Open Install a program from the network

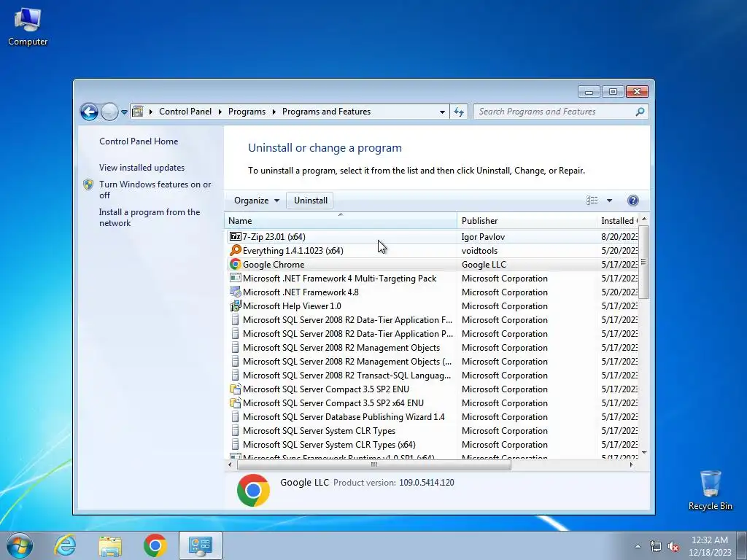tap(150, 217)
